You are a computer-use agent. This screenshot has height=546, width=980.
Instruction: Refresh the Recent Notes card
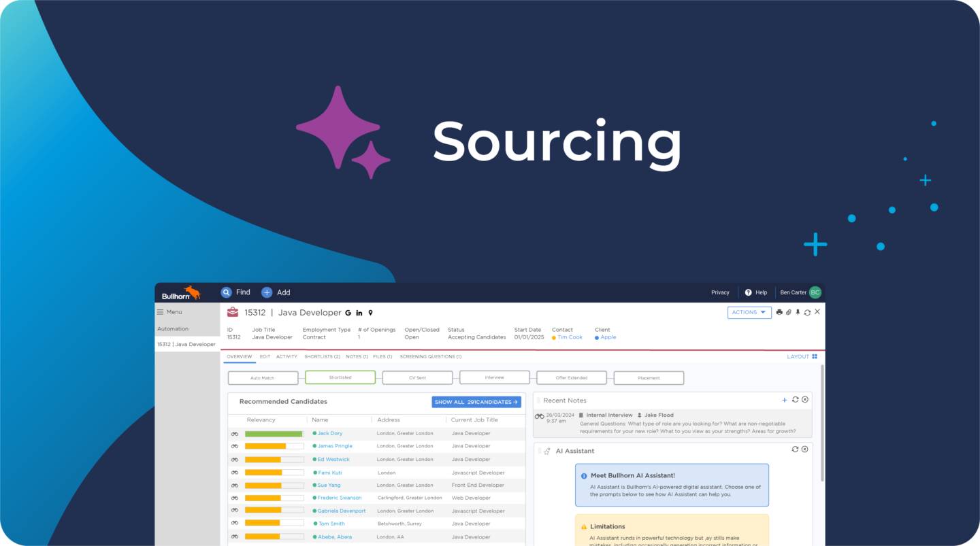pos(795,400)
